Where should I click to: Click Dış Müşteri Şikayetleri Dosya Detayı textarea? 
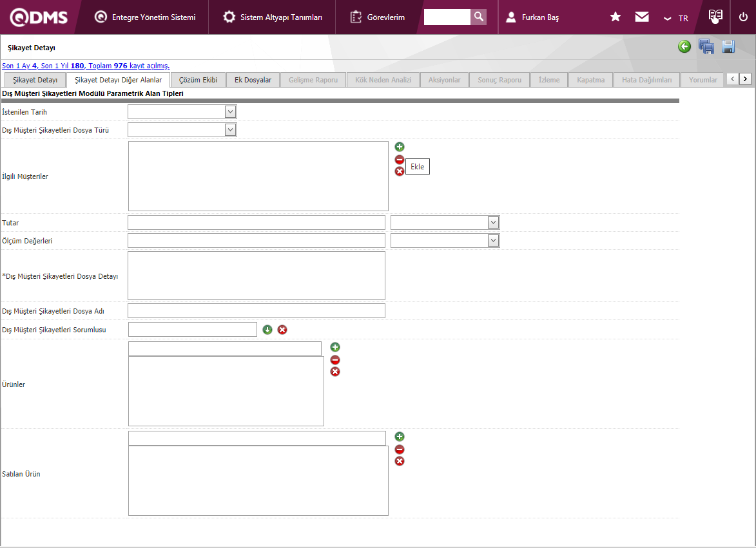pos(257,276)
